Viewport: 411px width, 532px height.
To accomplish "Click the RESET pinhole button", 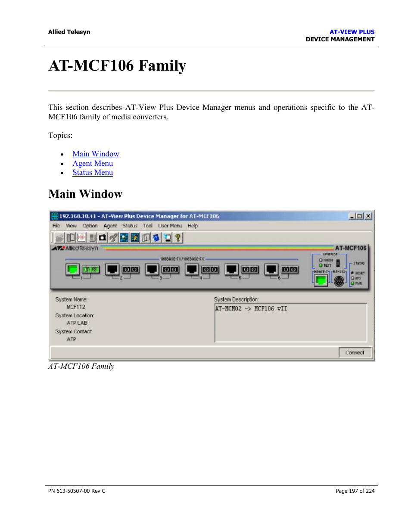I will point(352,273).
